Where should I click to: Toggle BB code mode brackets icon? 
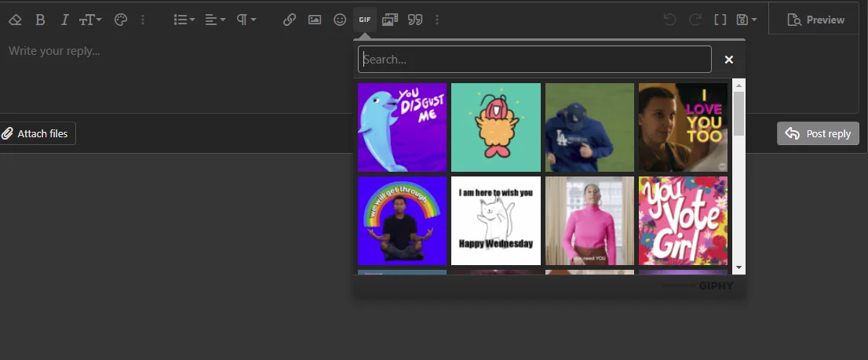tap(720, 20)
